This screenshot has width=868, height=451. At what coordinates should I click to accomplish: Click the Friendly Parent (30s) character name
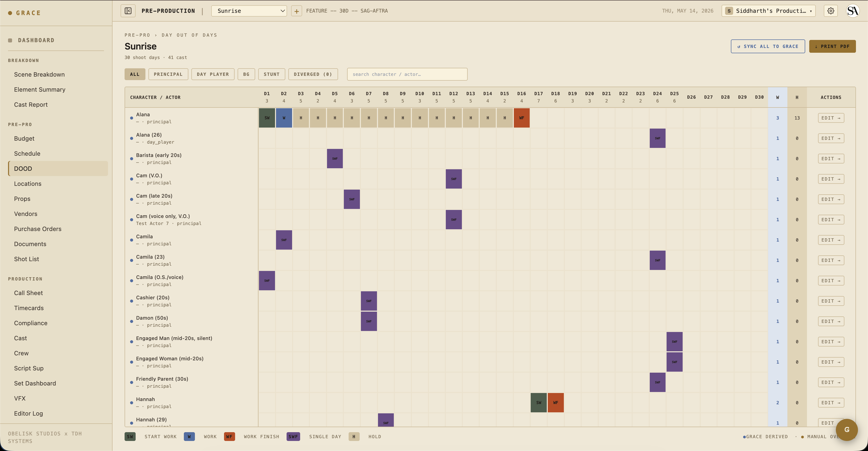point(162,379)
